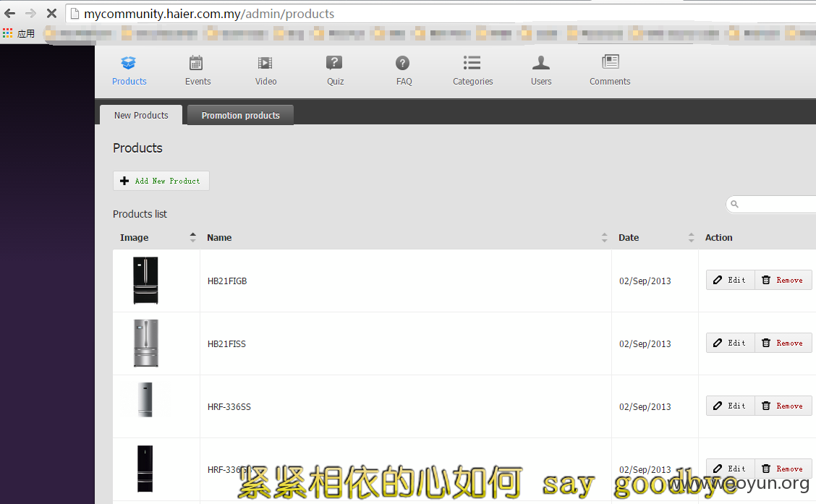Sort table by Name column arrows

604,237
